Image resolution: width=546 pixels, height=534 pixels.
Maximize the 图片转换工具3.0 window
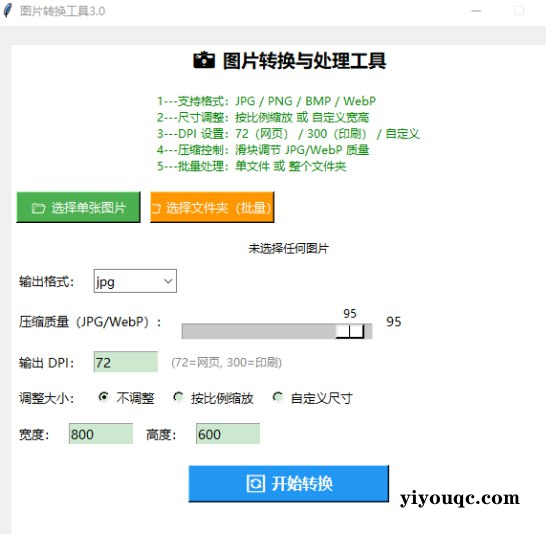coord(519,11)
